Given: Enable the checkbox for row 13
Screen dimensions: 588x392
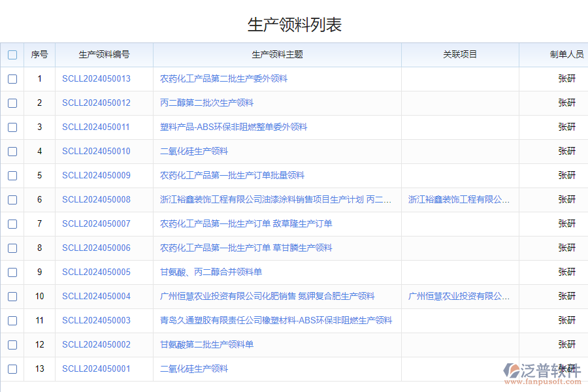Looking at the screenshot, I should point(12,369).
